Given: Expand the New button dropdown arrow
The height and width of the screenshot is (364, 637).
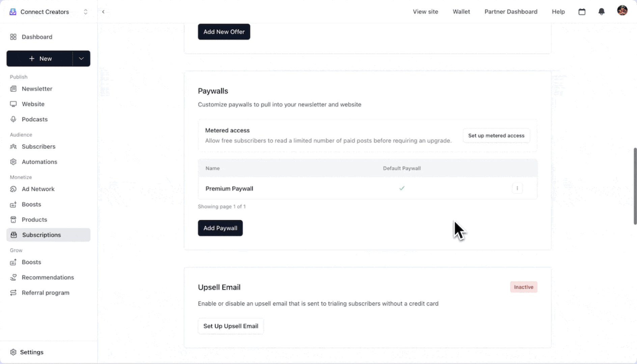Looking at the screenshot, I should click(81, 59).
